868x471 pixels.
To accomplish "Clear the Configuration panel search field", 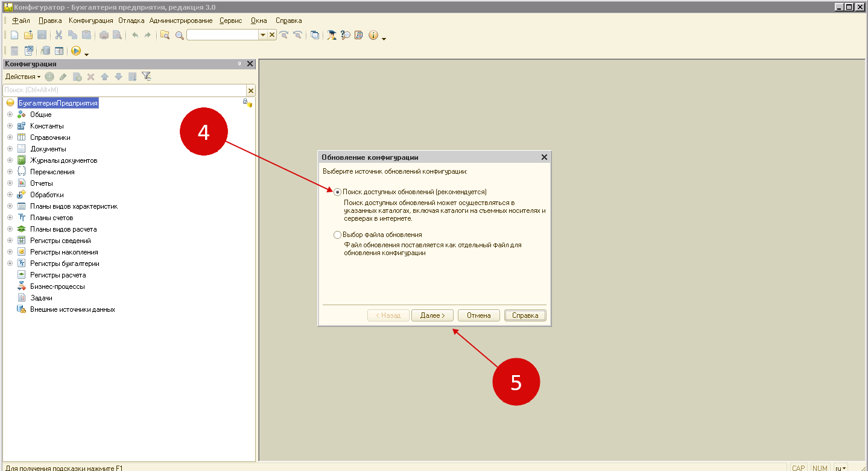I will click(x=251, y=90).
